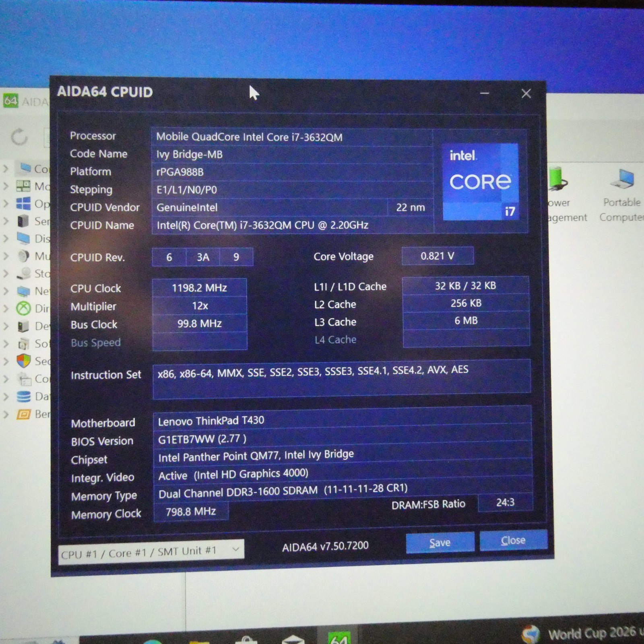Click the Multiplier value 12x
The image size is (644, 644).
tap(200, 306)
